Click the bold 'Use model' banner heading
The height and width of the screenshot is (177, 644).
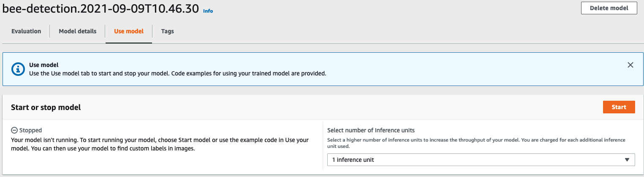coord(43,65)
